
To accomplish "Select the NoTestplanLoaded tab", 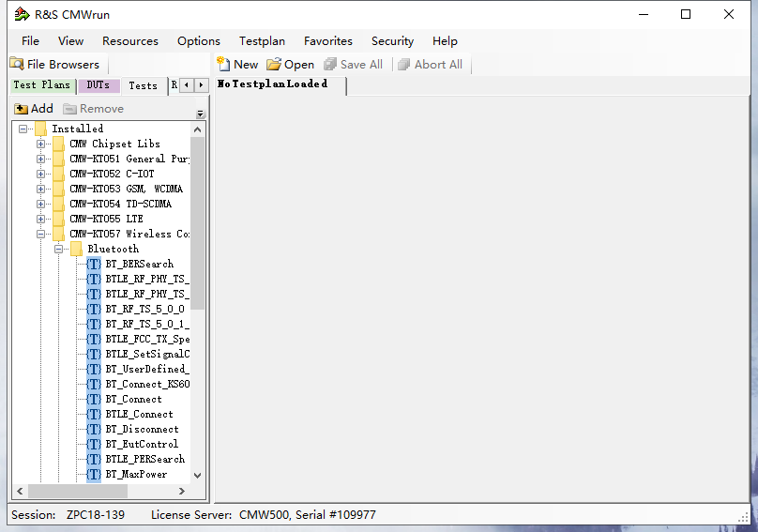I will pos(280,84).
